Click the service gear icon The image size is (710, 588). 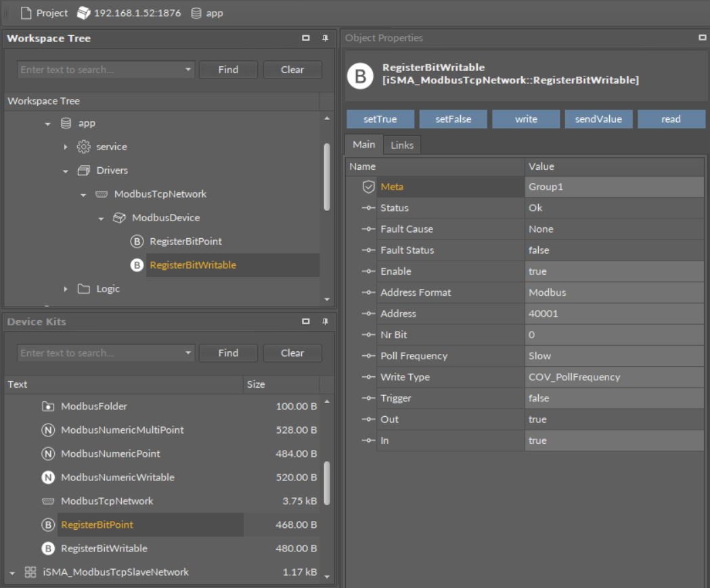(83, 147)
